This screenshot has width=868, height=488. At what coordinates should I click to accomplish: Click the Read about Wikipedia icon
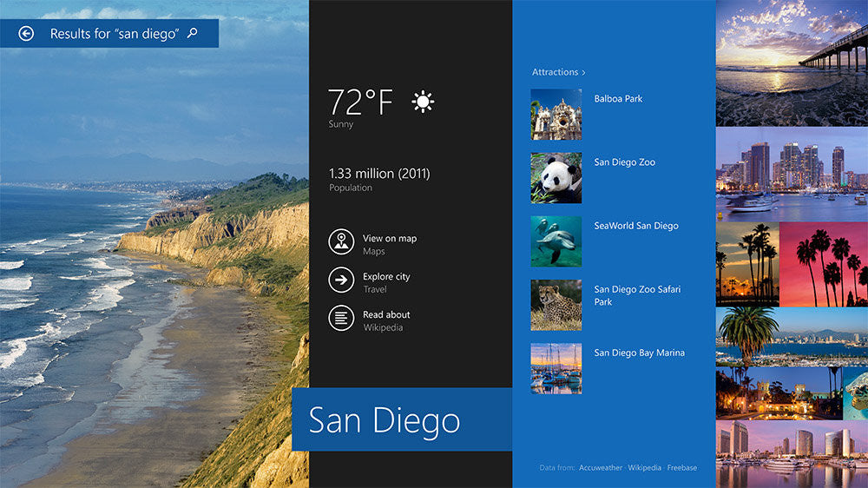coord(341,318)
